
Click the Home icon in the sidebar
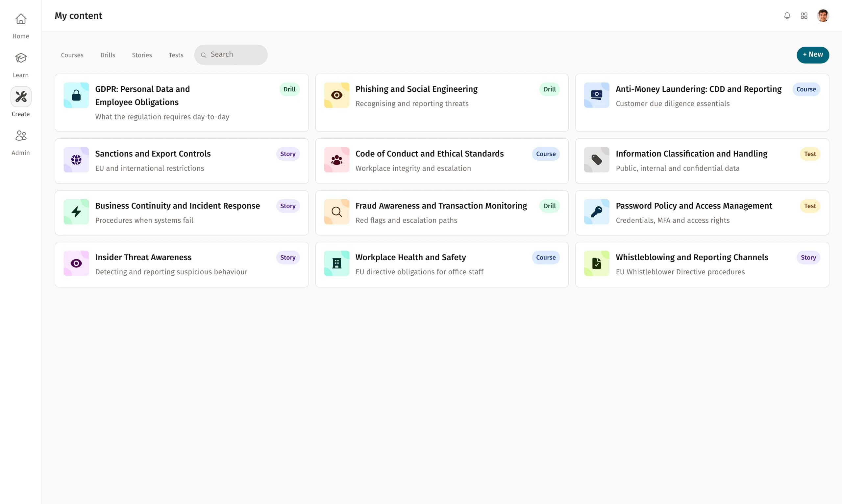pyautogui.click(x=21, y=19)
